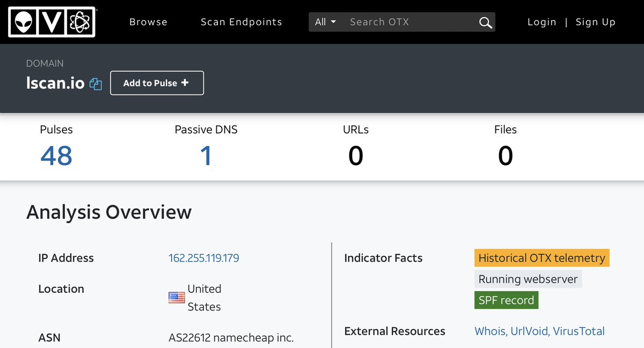Open the Passive DNS count of 1
This screenshot has height=348, width=644.
click(206, 156)
